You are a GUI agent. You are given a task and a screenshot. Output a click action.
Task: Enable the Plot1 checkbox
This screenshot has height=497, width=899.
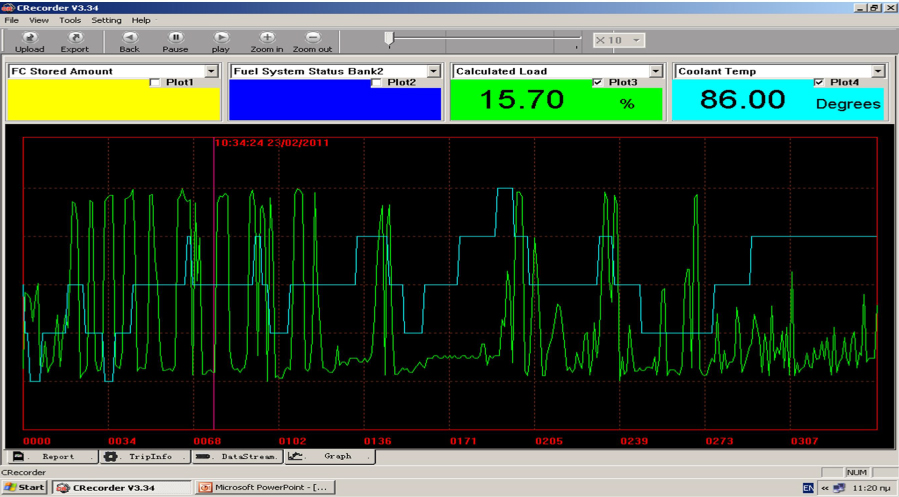point(155,82)
